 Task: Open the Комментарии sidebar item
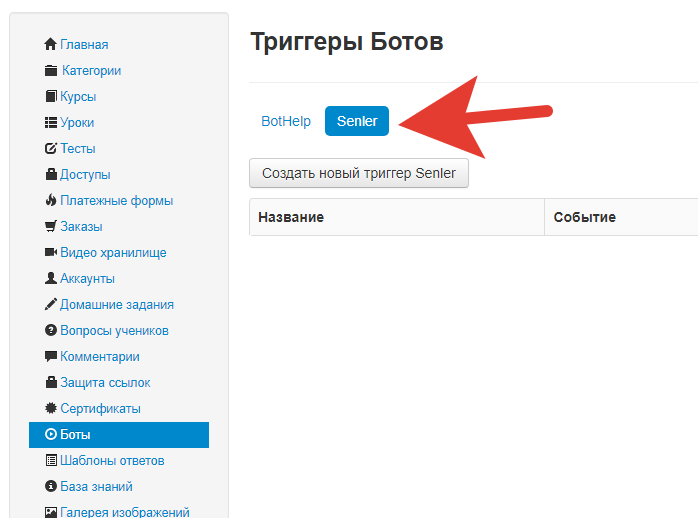(x=99, y=357)
